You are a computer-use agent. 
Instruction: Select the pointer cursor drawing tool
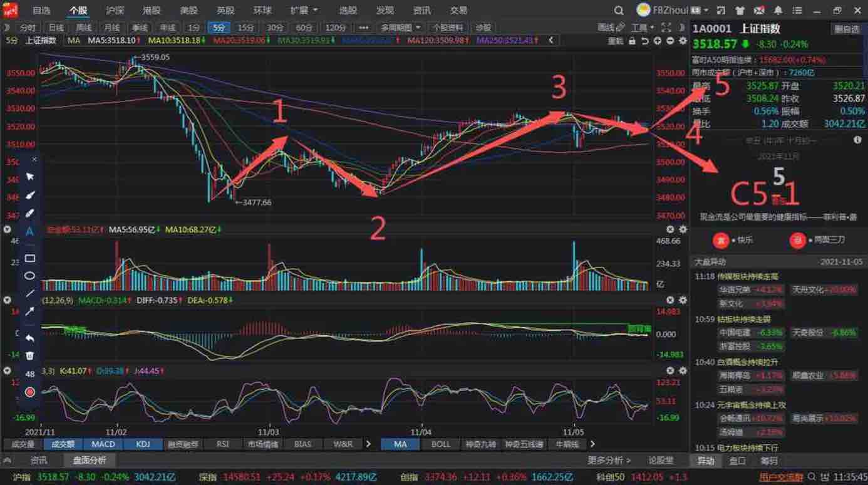(x=29, y=177)
